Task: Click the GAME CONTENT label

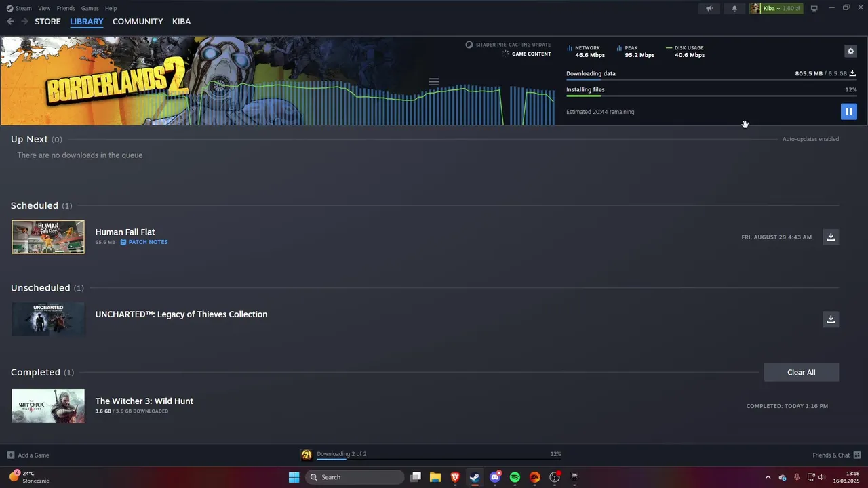Action: coord(531,54)
